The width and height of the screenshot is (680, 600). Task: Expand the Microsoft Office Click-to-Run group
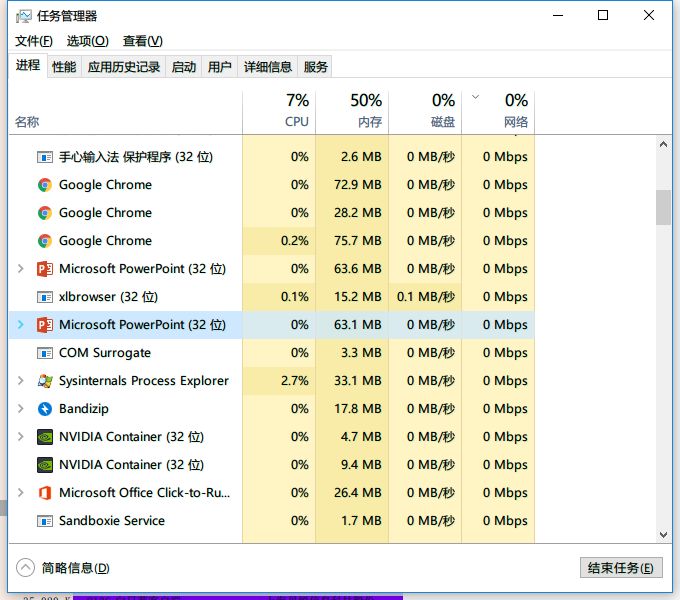[20, 492]
